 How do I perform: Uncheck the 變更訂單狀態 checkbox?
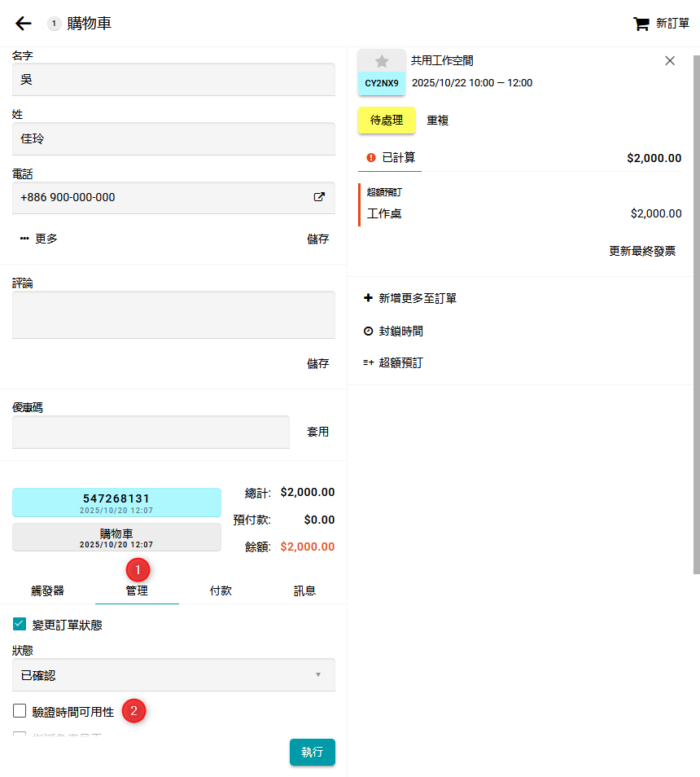20,625
